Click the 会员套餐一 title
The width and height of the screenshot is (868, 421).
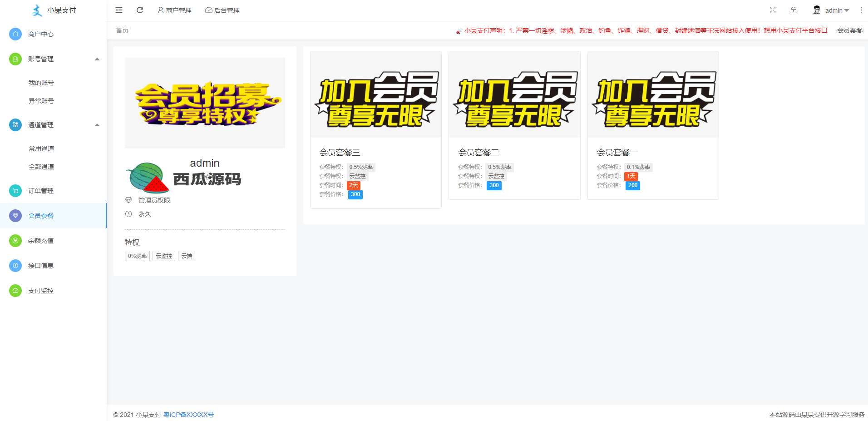click(617, 152)
